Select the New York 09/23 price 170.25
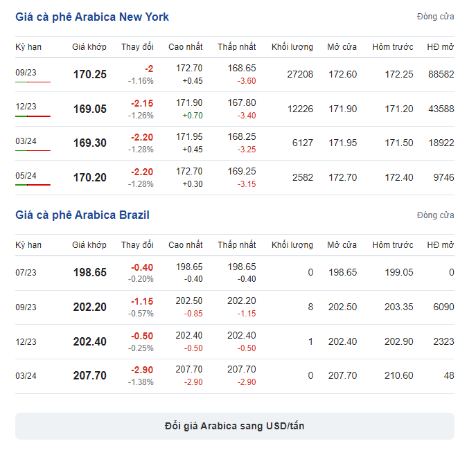This screenshot has height=457, width=476. tap(90, 74)
